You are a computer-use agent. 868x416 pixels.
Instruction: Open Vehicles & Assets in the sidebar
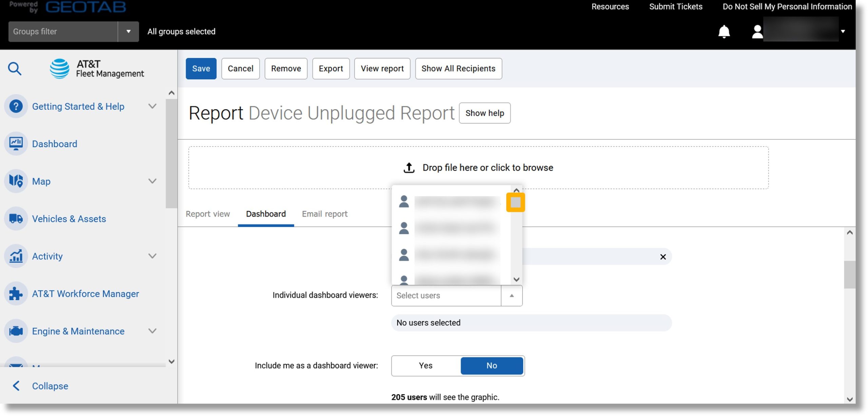coord(69,219)
